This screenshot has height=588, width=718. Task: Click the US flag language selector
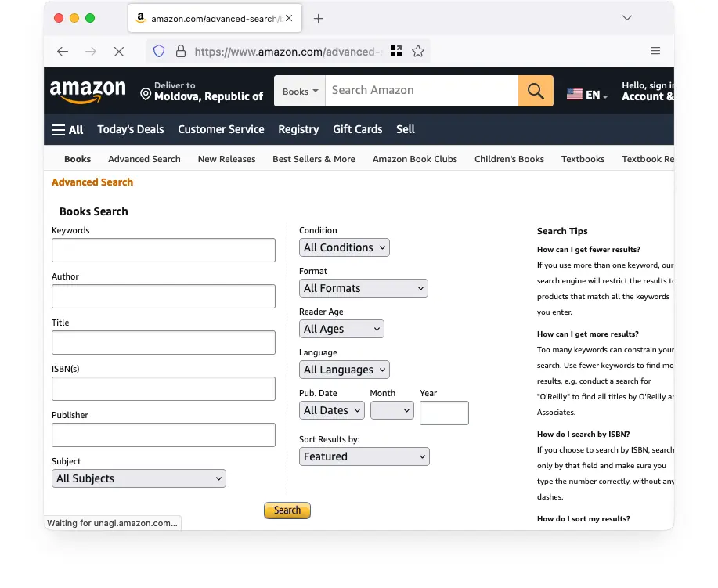(587, 94)
